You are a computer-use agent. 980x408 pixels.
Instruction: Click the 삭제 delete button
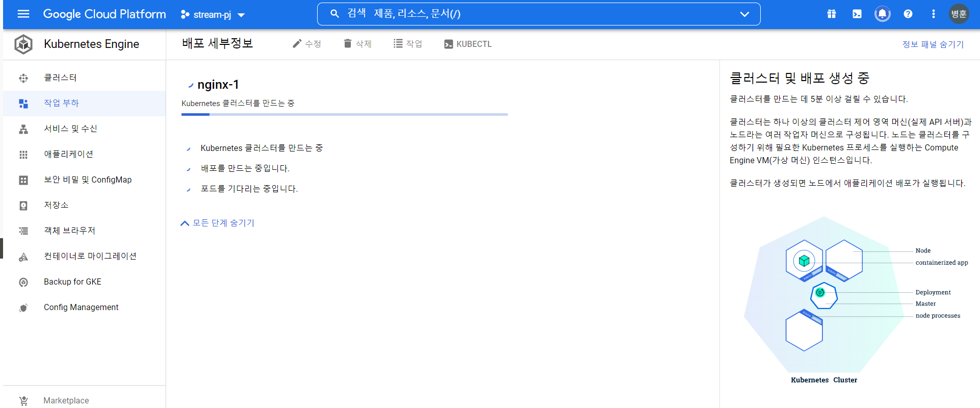coord(357,44)
